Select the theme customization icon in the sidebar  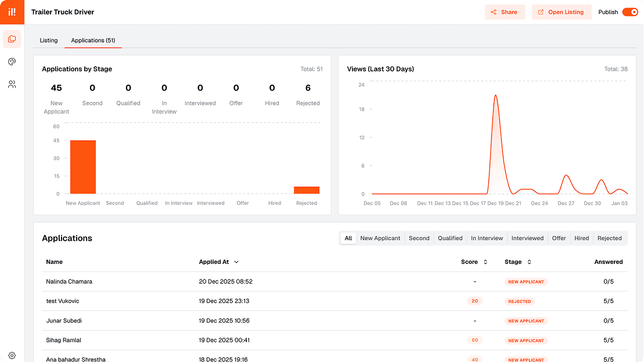12,61
